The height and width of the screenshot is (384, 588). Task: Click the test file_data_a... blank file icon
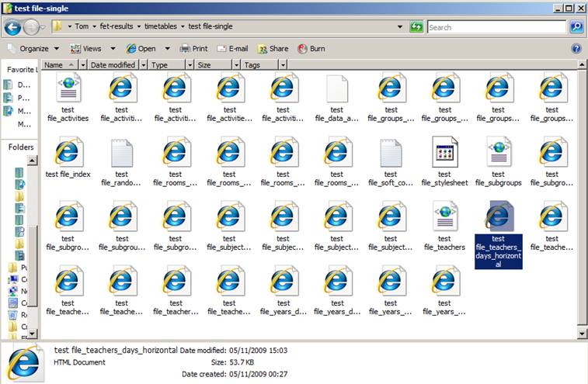coord(337,88)
